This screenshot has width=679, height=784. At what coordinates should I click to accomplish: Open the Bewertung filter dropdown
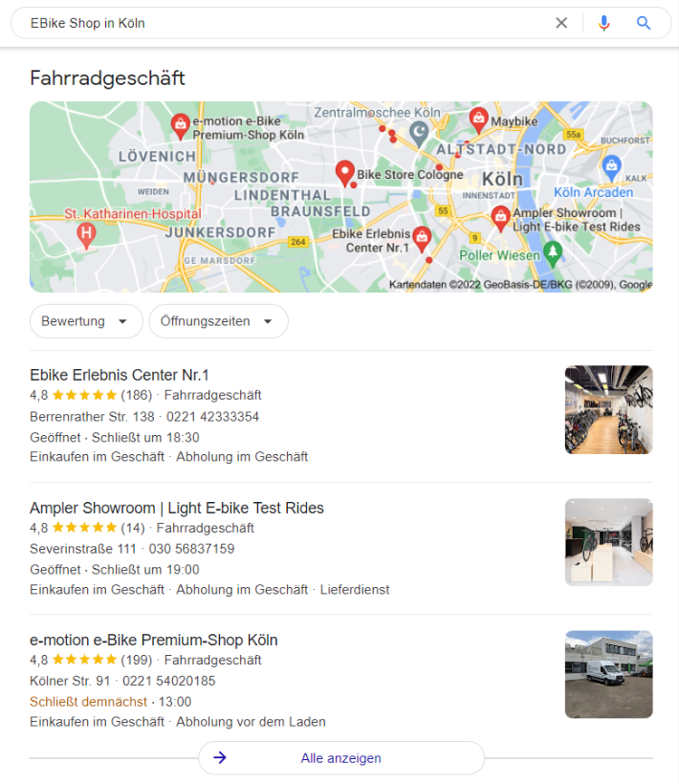[86, 321]
